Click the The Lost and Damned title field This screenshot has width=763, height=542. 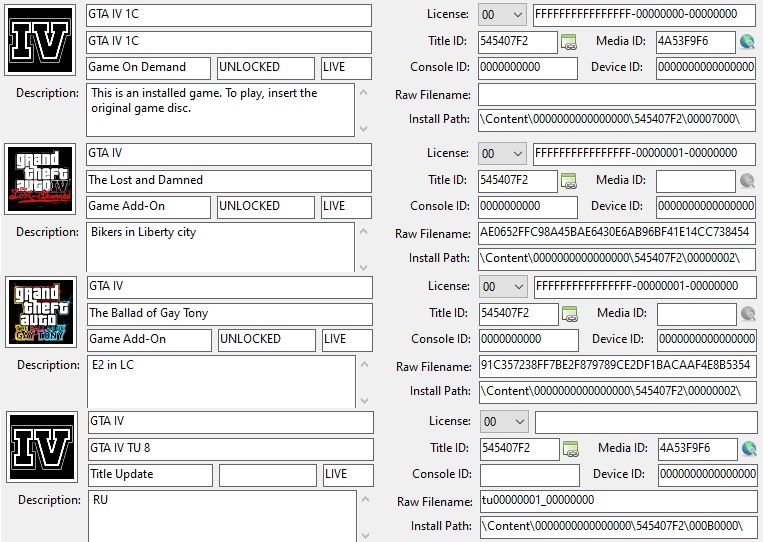[x=229, y=181]
